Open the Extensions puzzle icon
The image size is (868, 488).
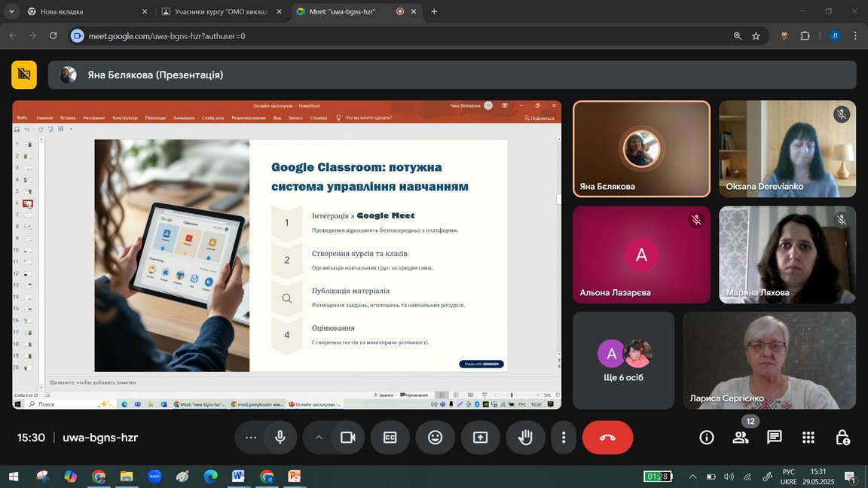[x=805, y=36]
